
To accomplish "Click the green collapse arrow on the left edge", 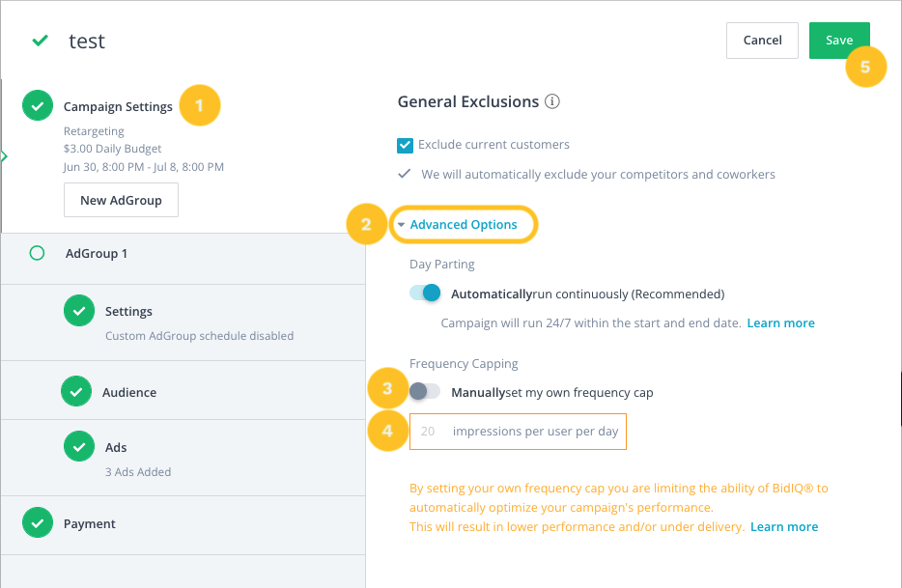I will (4, 154).
